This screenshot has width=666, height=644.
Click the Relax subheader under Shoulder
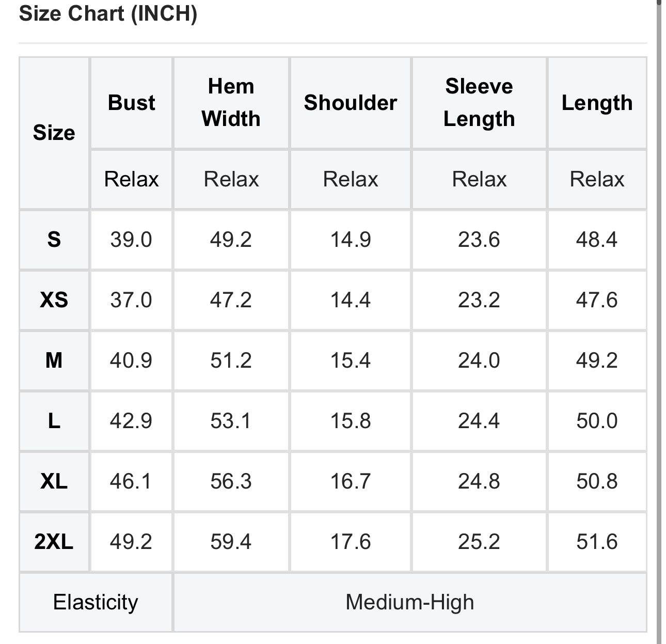click(350, 179)
